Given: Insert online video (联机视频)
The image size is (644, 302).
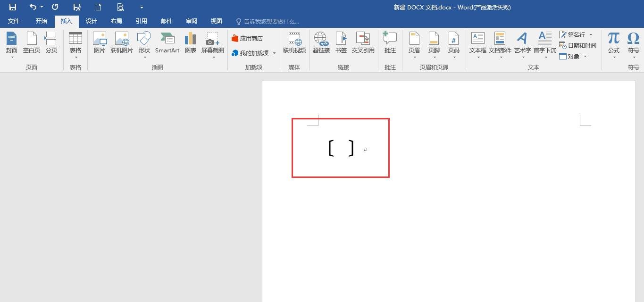Looking at the screenshot, I should (294, 43).
